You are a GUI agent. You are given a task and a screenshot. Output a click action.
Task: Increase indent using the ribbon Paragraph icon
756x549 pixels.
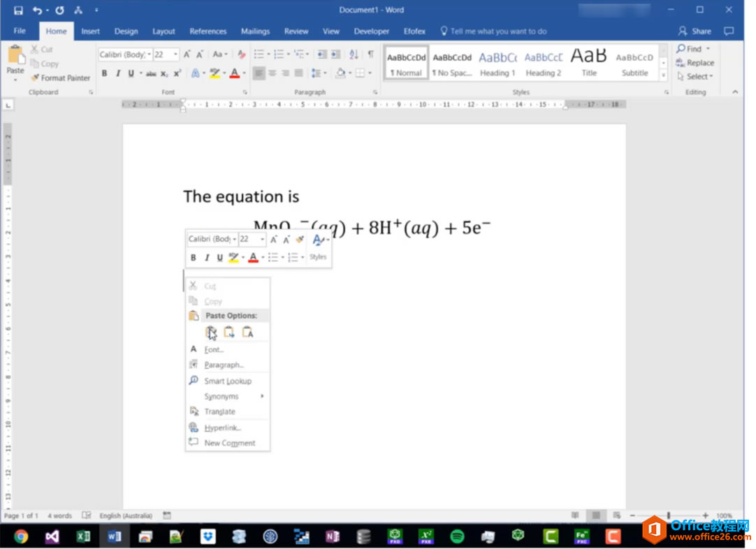coord(335,54)
